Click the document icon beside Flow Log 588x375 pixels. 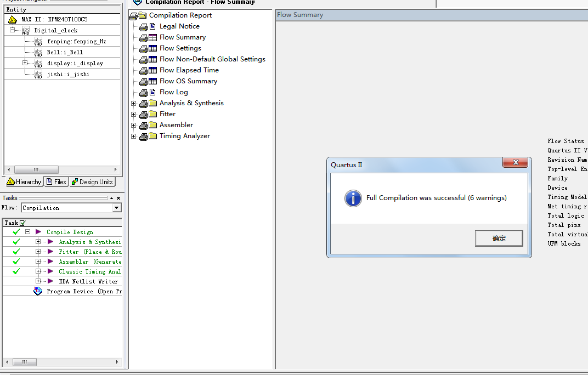coord(152,92)
